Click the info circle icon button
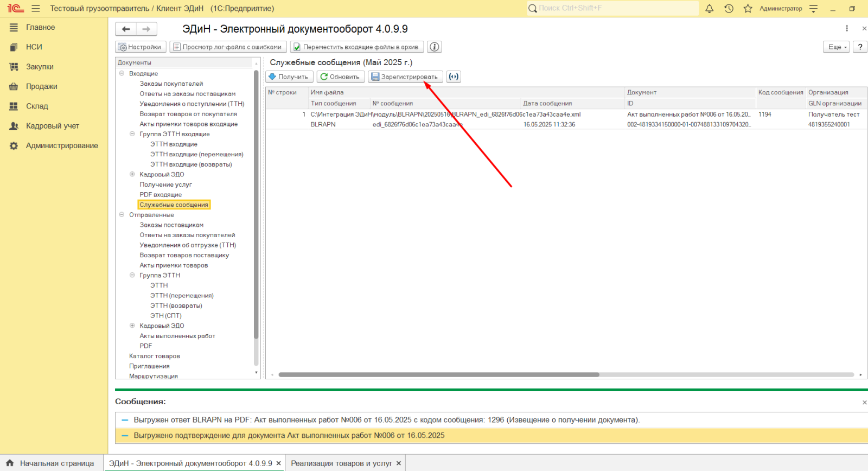Image resolution: width=868 pixels, height=471 pixels. 435,47
